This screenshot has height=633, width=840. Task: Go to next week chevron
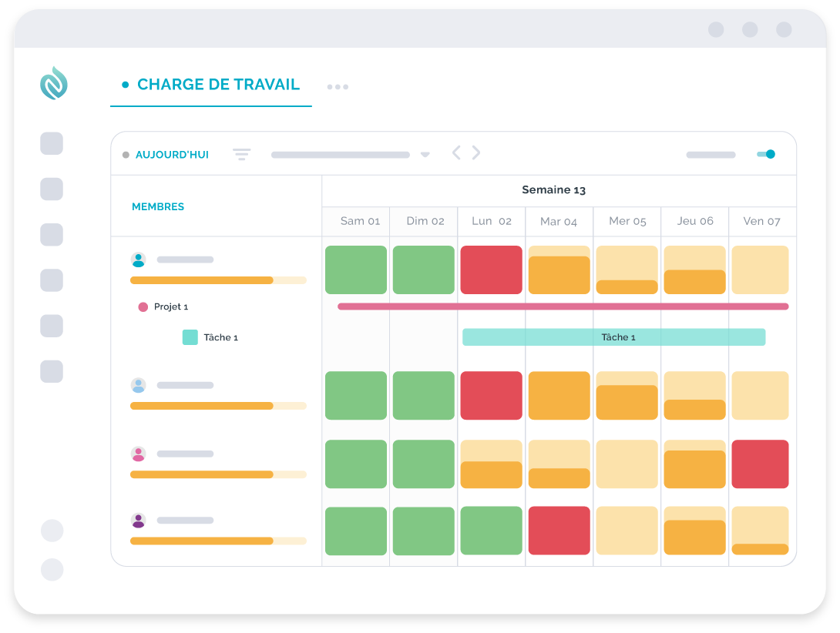click(x=475, y=153)
